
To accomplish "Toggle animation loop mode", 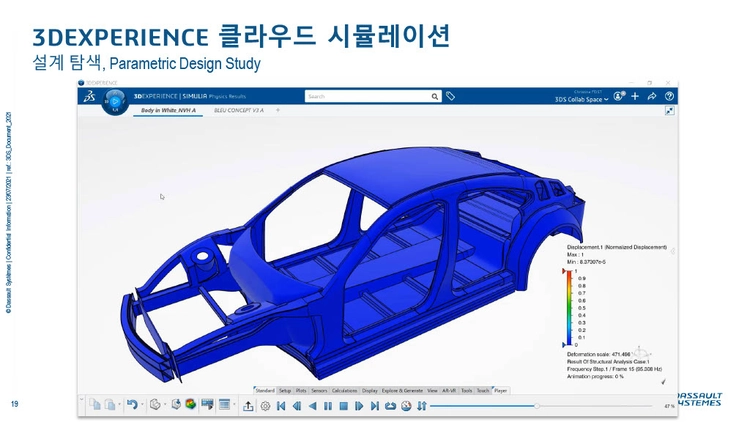I will (390, 406).
